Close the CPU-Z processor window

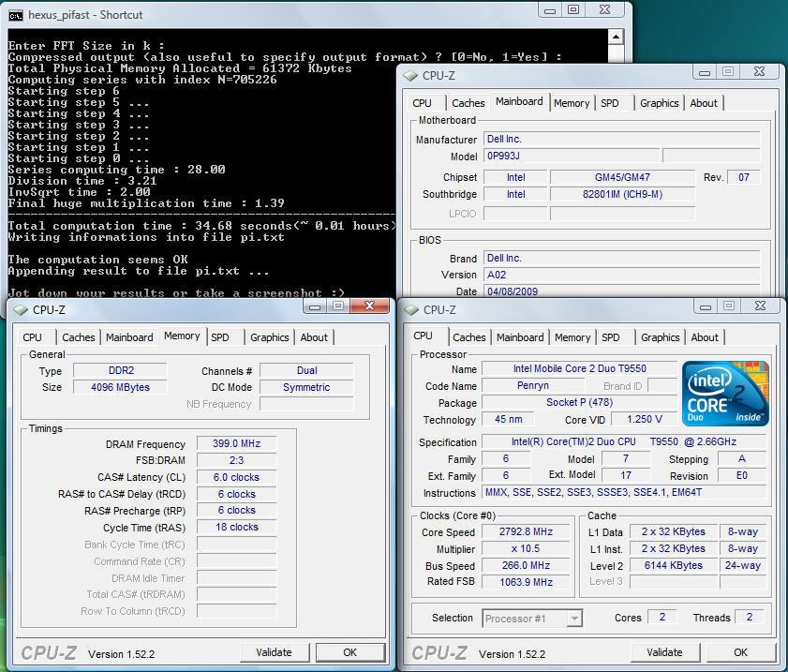(x=761, y=306)
